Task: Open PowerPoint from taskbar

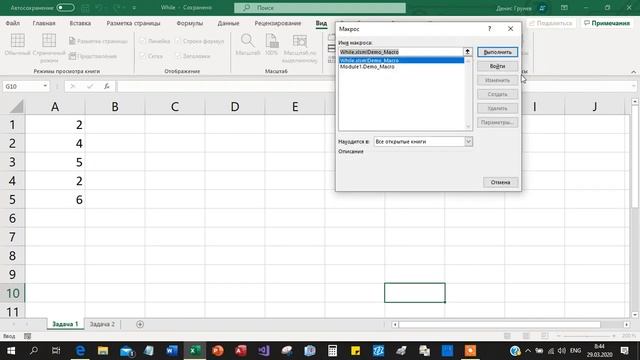Action: (218, 351)
